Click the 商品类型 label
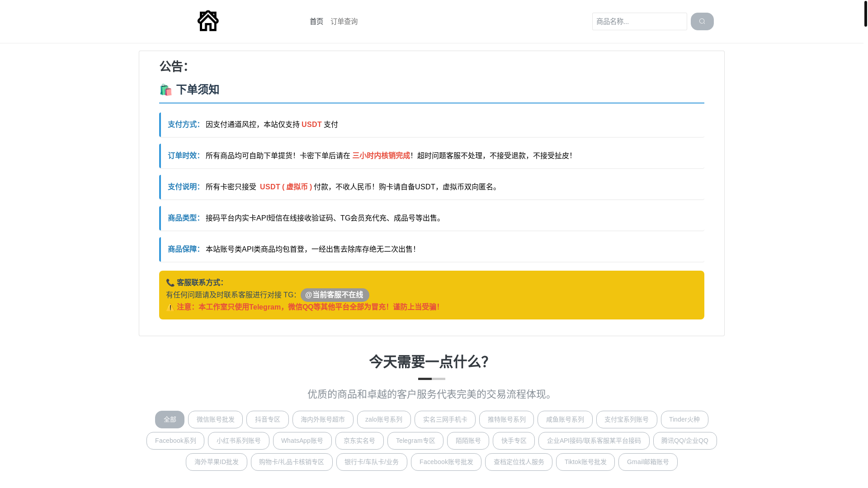This screenshot has width=868, height=488. point(184,218)
